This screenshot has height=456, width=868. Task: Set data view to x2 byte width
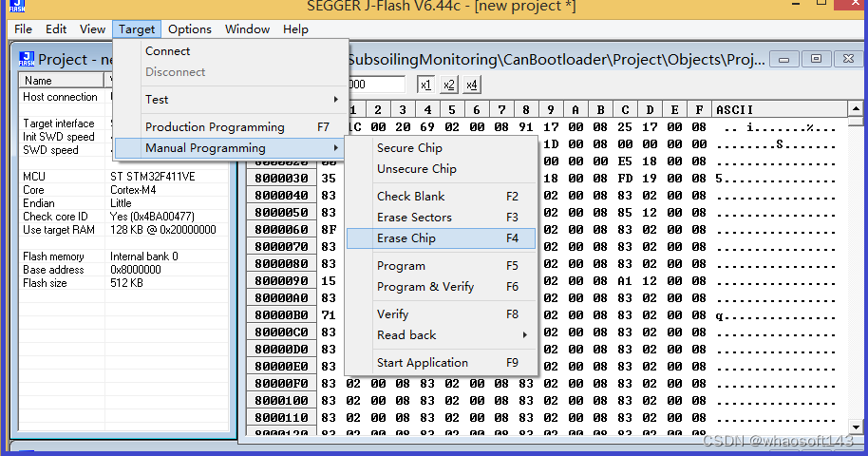point(448,85)
